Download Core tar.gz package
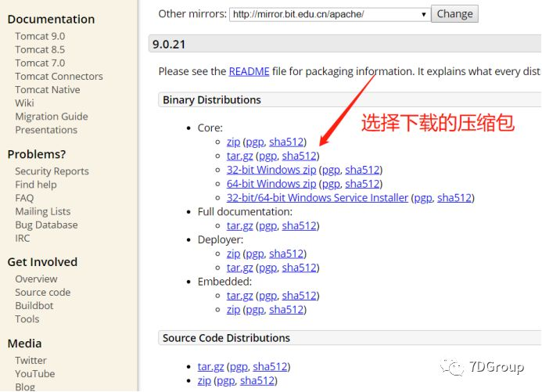Viewport: 542px width, 392px height. (239, 156)
